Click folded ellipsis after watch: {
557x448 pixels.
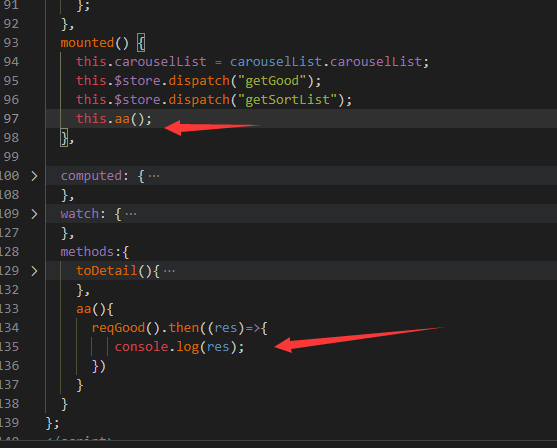[x=131, y=214]
